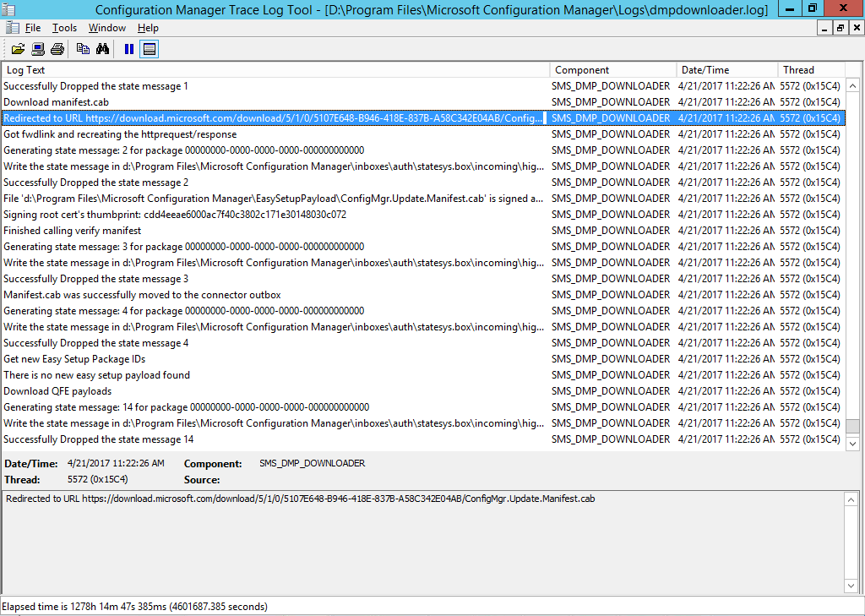Image resolution: width=865 pixels, height=616 pixels.
Task: Select 'Got fwdlink and recreating the httprequest/response' row
Action: coord(422,134)
